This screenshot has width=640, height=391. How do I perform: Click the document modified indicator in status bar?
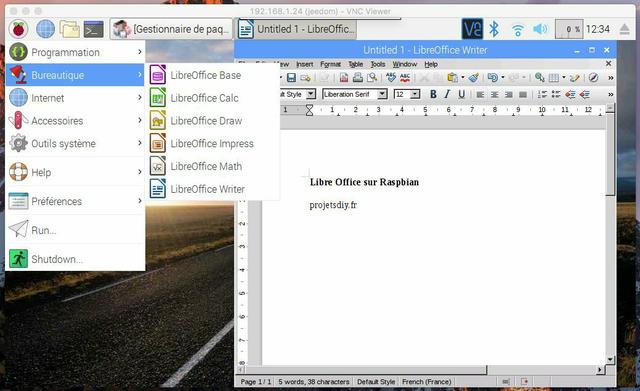(x=524, y=382)
